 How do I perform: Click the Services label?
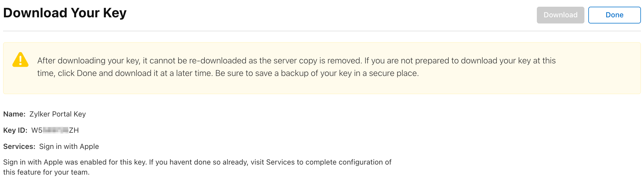tap(19, 147)
